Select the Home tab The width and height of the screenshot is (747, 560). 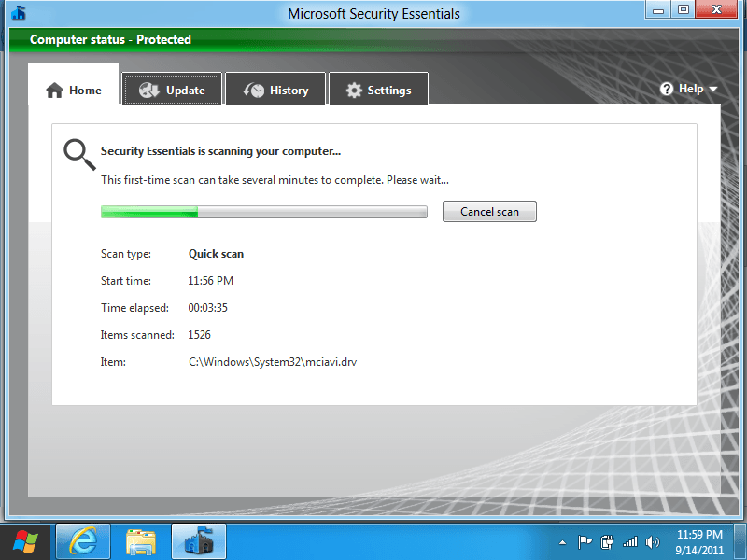tap(73, 90)
